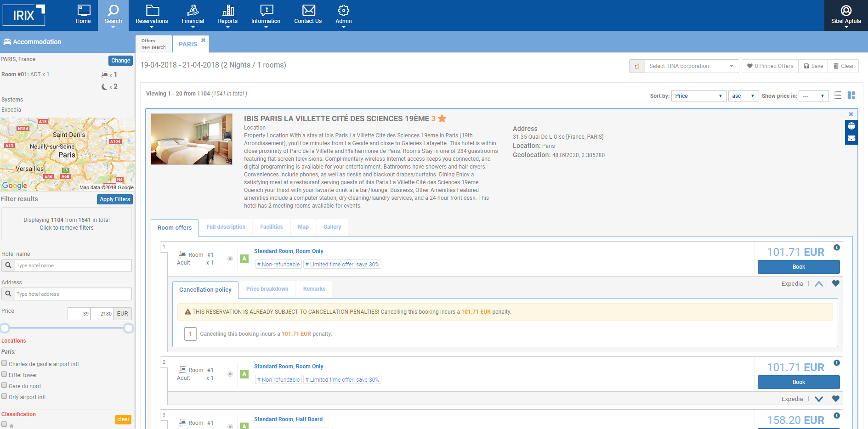Click the globe icon on hotel card

coord(851,126)
